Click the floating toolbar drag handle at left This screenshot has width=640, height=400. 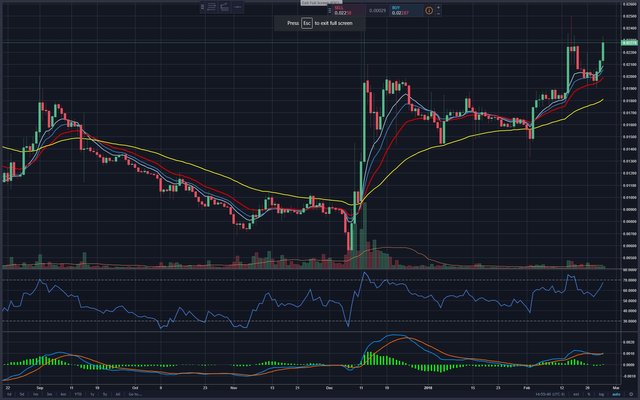[202, 7]
